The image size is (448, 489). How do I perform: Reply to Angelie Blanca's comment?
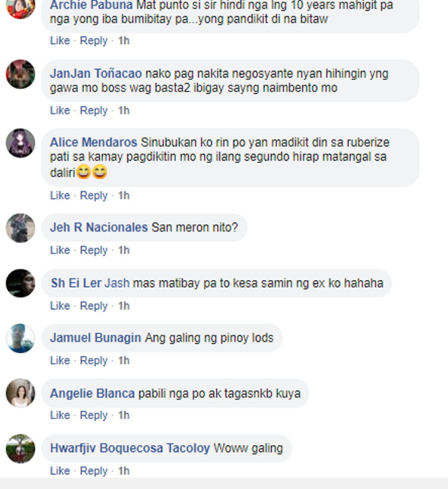tap(94, 415)
